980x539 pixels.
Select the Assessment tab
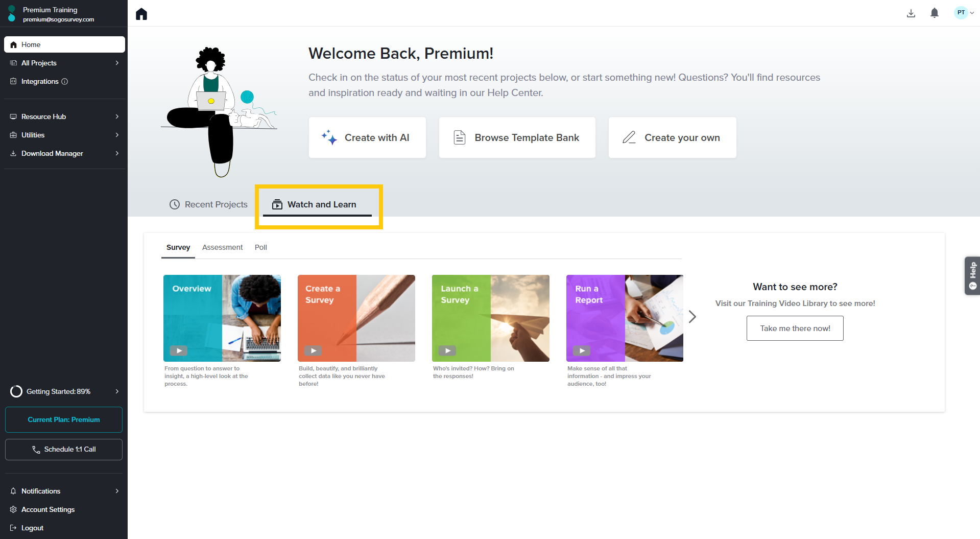point(222,247)
